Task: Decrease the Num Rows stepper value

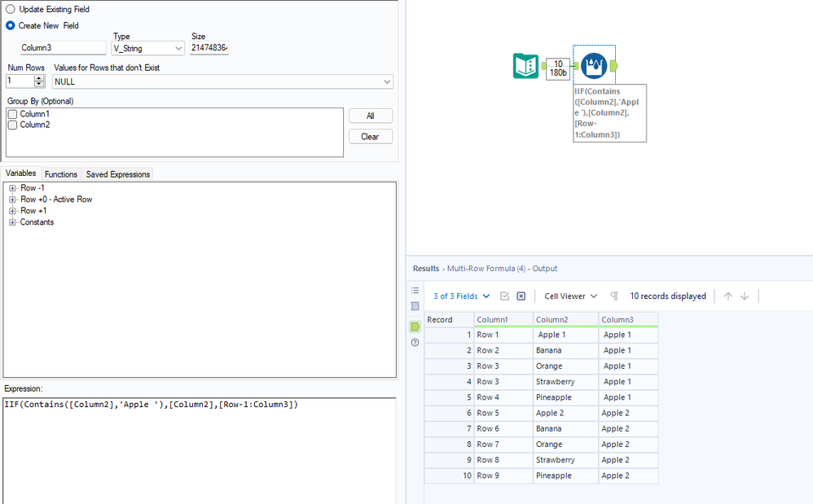Action: pos(39,84)
